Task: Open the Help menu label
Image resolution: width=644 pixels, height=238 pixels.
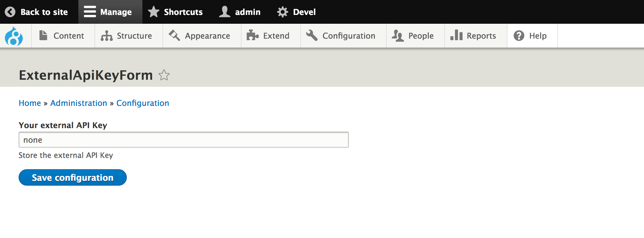Action: (x=538, y=36)
